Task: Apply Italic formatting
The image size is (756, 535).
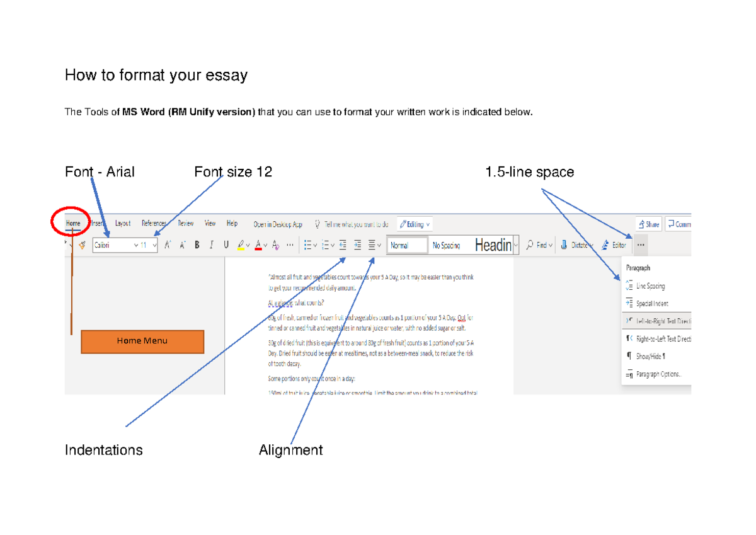Action: [x=210, y=244]
